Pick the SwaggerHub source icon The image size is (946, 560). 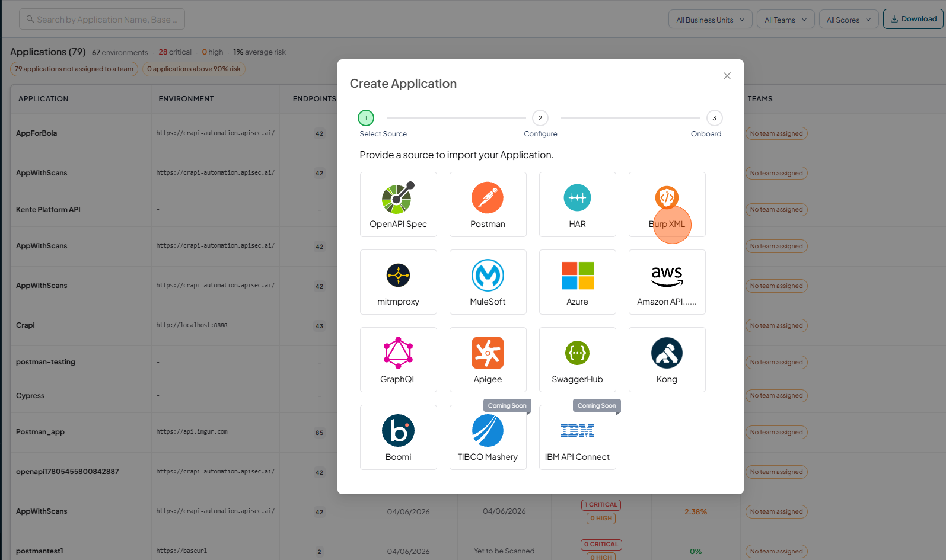pos(577,353)
